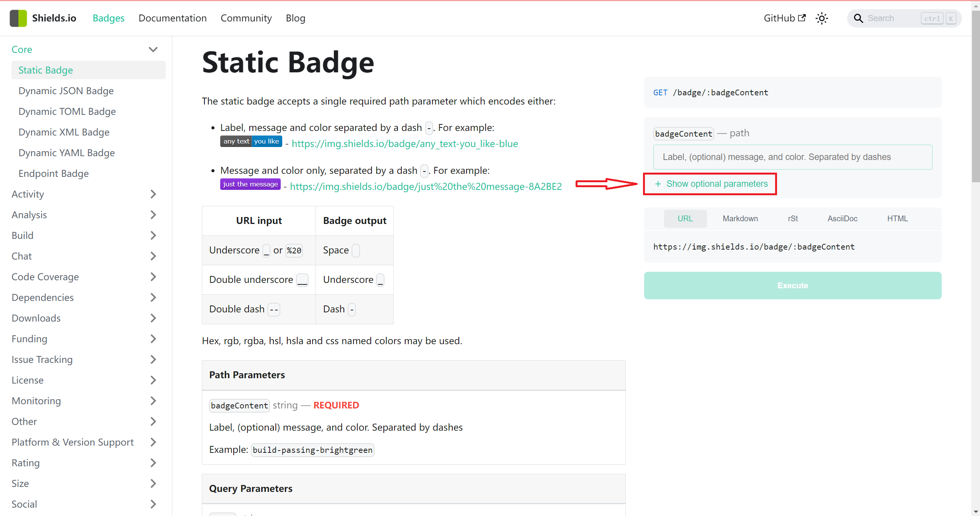This screenshot has height=516, width=980.
Task: Switch to the AsciiDoc tab
Action: (842, 219)
